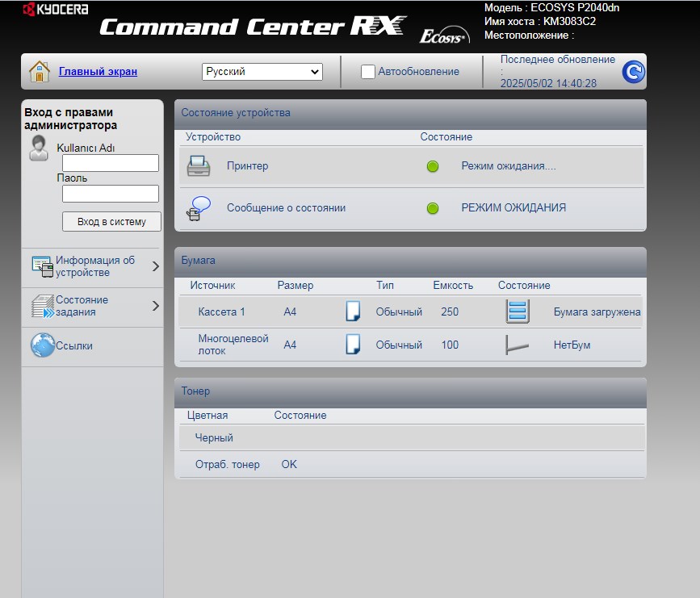The width and height of the screenshot is (700, 598).
Task: Click the A4 size for Кассета 1
Action: (x=290, y=312)
